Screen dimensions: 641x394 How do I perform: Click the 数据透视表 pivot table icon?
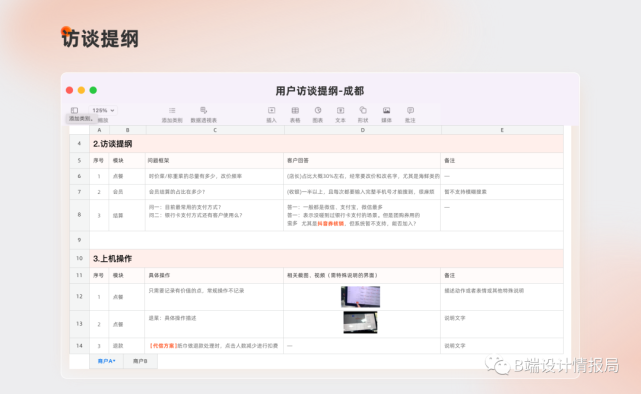tap(204, 110)
